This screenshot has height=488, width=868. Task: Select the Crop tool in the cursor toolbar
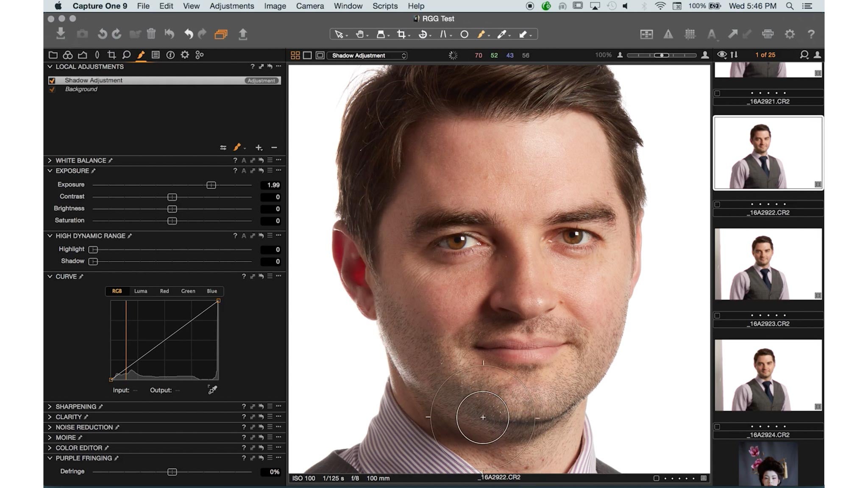pyautogui.click(x=402, y=35)
